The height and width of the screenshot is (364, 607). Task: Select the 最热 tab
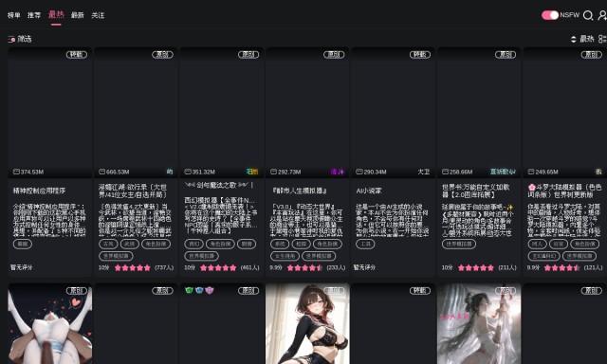[56, 15]
